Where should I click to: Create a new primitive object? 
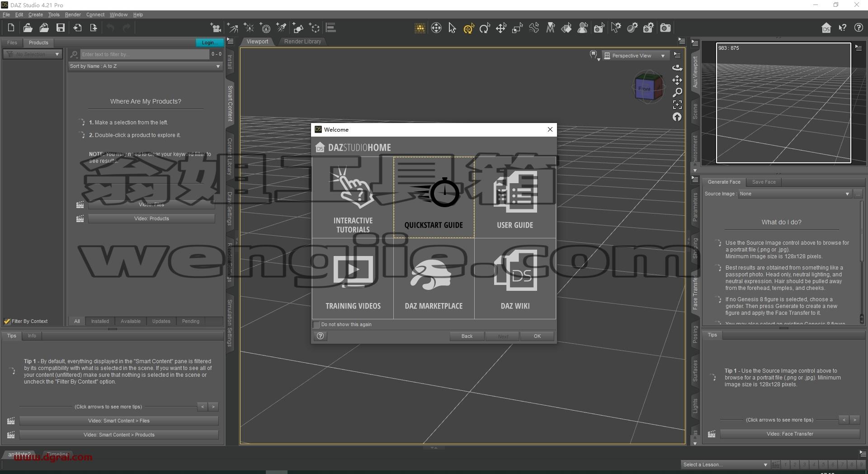[x=298, y=28]
